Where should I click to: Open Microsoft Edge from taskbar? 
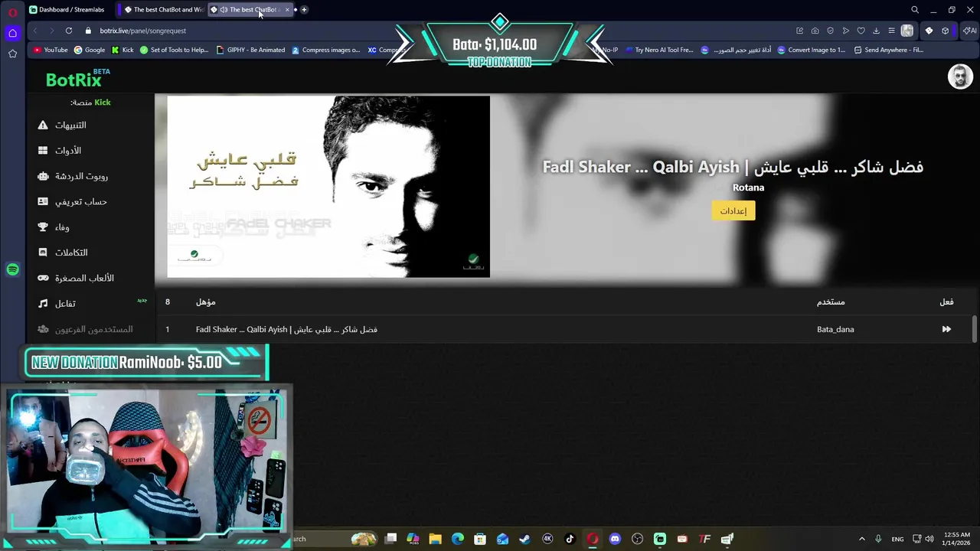[x=458, y=539]
